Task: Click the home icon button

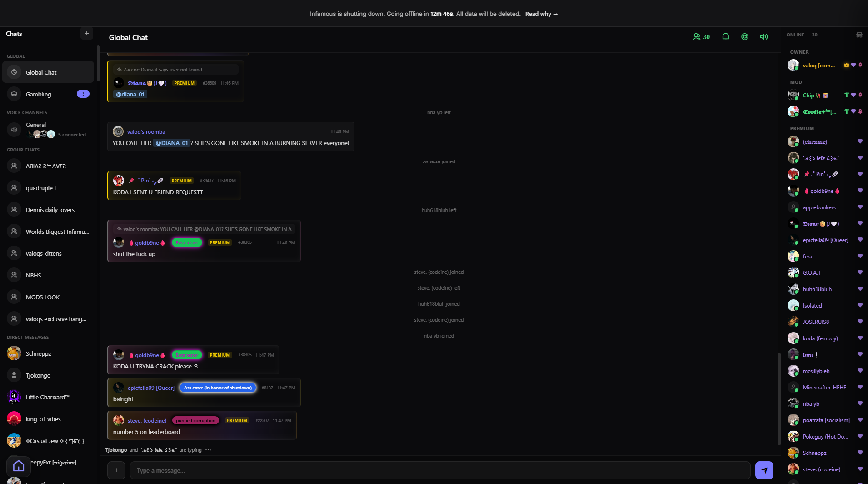Action: [19, 466]
